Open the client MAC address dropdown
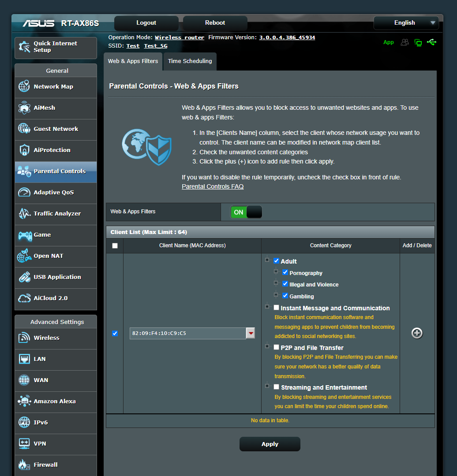The width and height of the screenshot is (457, 476). [x=250, y=333]
